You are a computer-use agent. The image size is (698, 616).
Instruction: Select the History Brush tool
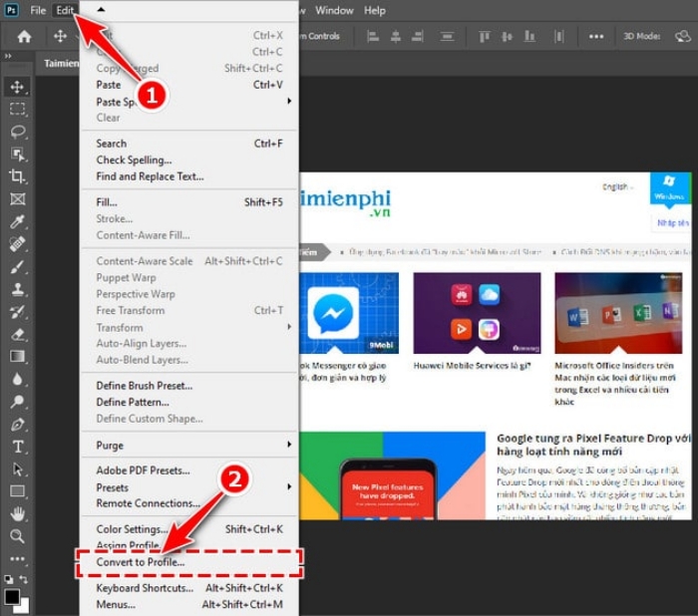tap(17, 312)
